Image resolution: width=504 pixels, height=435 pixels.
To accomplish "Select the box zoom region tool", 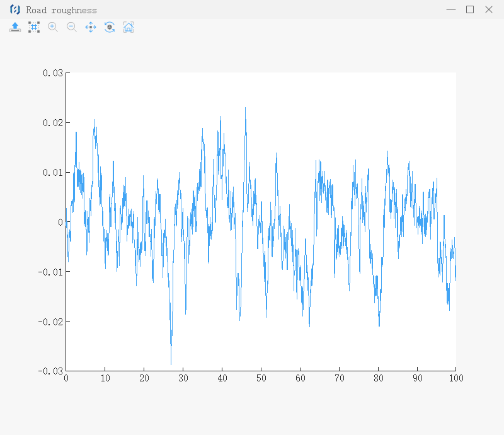I will (34, 27).
